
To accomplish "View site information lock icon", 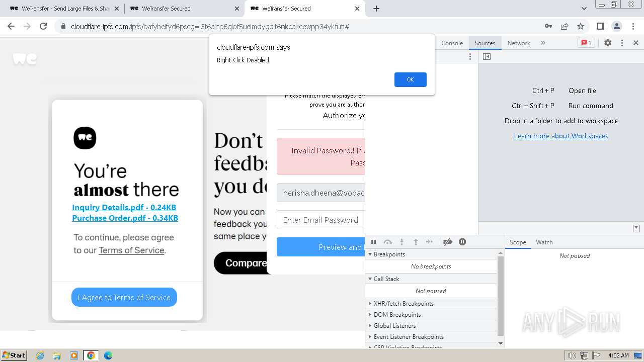I will [63, 26].
